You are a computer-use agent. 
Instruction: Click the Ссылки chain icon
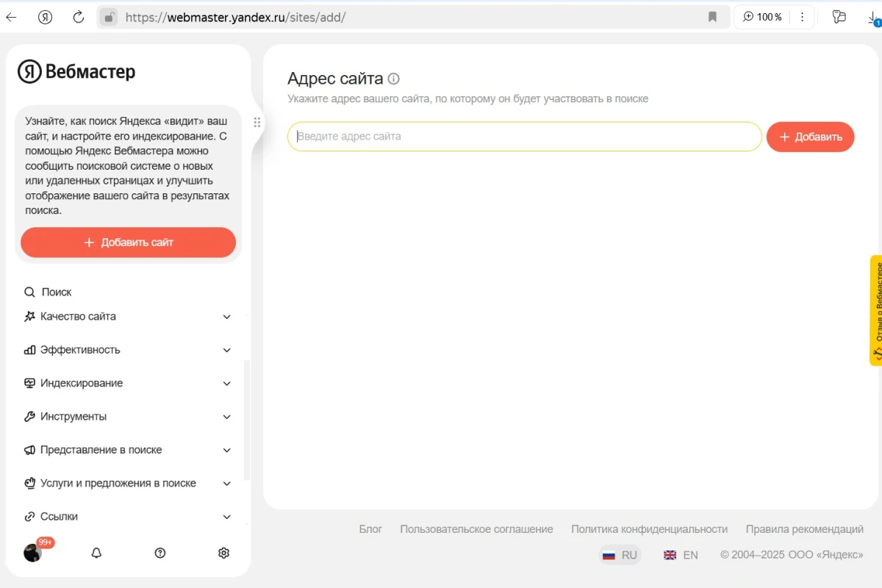pos(29,517)
